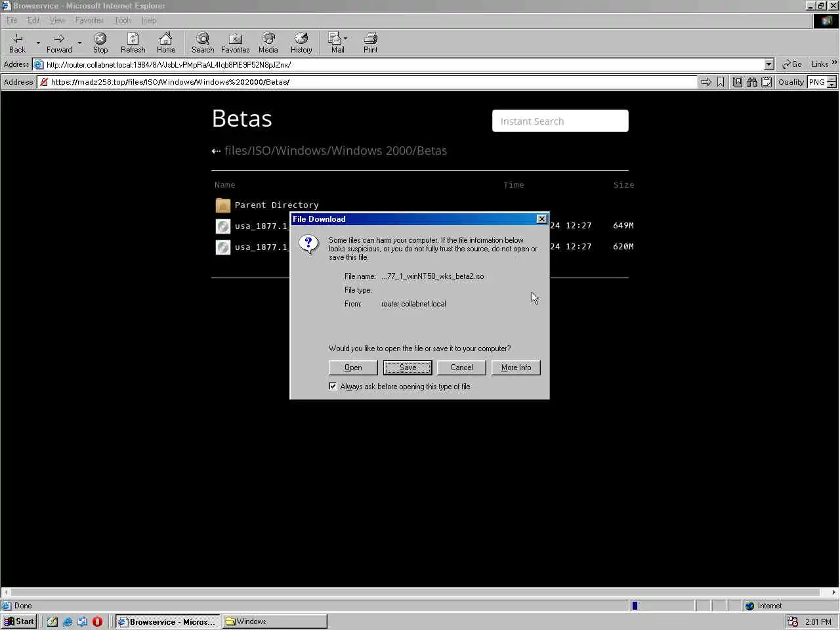Open the View menu
This screenshot has width=840, height=630.
57,20
